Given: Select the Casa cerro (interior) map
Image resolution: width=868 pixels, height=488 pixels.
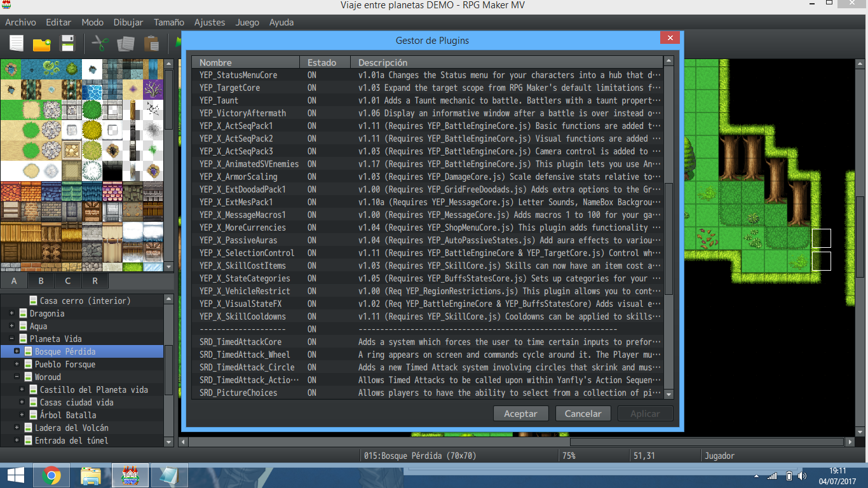Looking at the screenshot, I should click(85, 301).
